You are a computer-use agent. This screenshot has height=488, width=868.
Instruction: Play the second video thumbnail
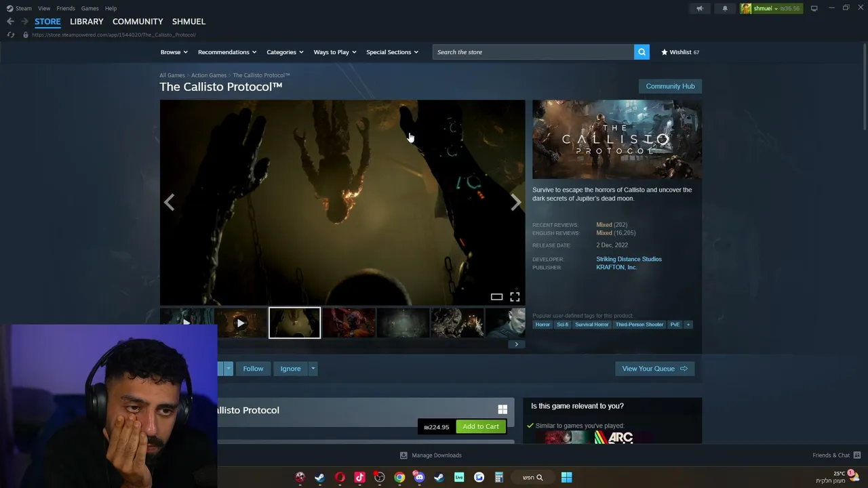[x=240, y=323]
